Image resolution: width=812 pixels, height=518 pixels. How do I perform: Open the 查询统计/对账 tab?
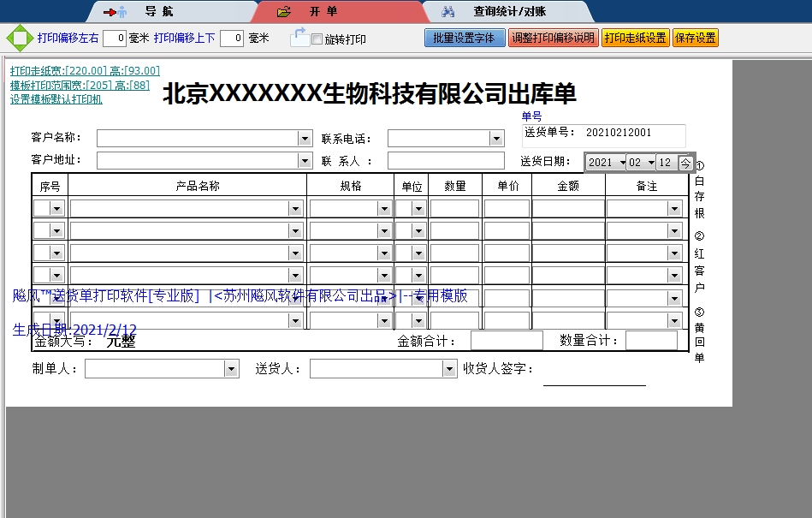point(509,12)
